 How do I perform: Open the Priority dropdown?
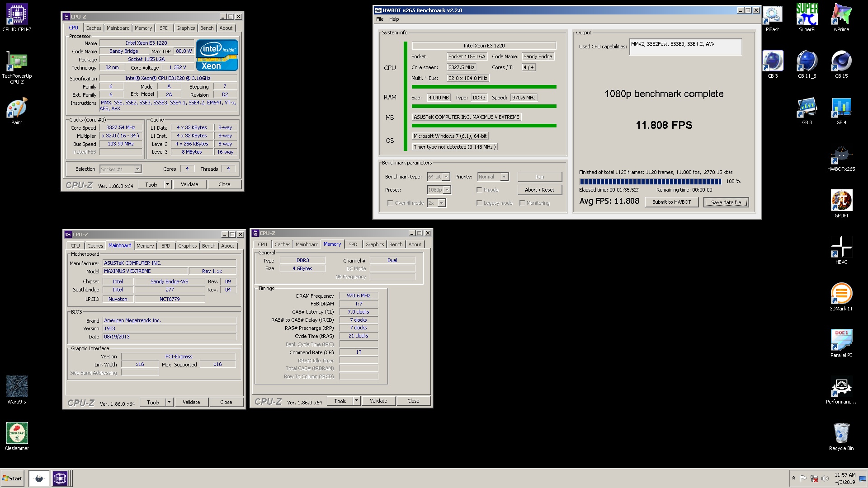pyautogui.click(x=493, y=177)
